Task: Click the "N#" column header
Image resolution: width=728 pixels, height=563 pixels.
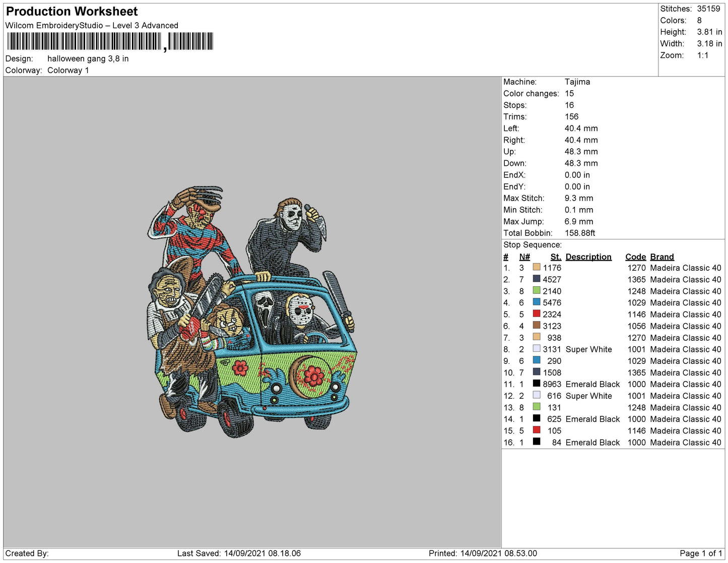Action: click(524, 257)
